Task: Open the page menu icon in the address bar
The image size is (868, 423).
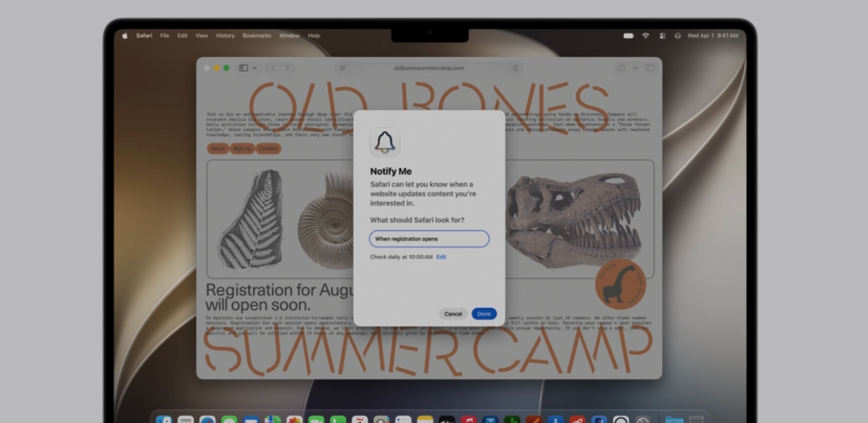Action: tap(342, 68)
